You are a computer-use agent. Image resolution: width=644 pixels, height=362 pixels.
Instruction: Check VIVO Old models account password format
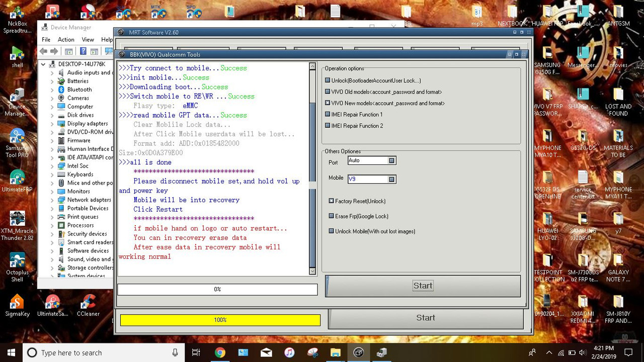(328, 92)
